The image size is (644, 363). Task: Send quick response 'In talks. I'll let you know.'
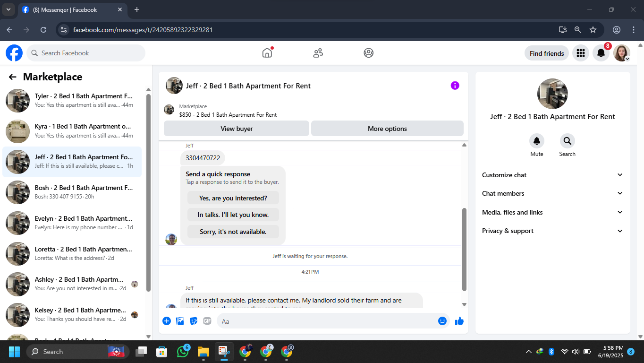coord(233,215)
